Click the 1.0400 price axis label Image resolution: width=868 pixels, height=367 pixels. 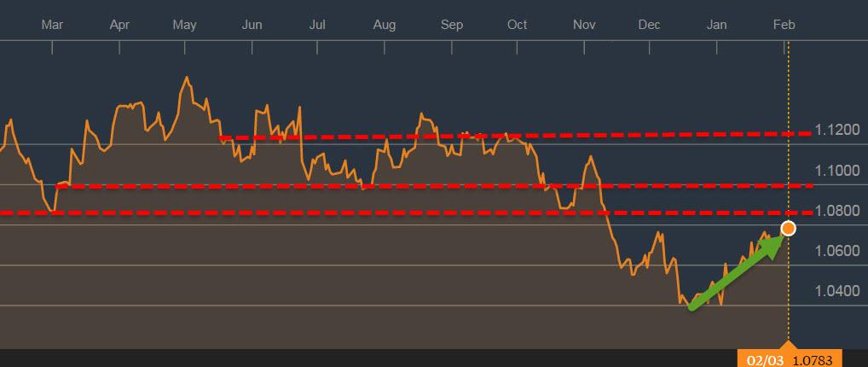[x=837, y=291]
